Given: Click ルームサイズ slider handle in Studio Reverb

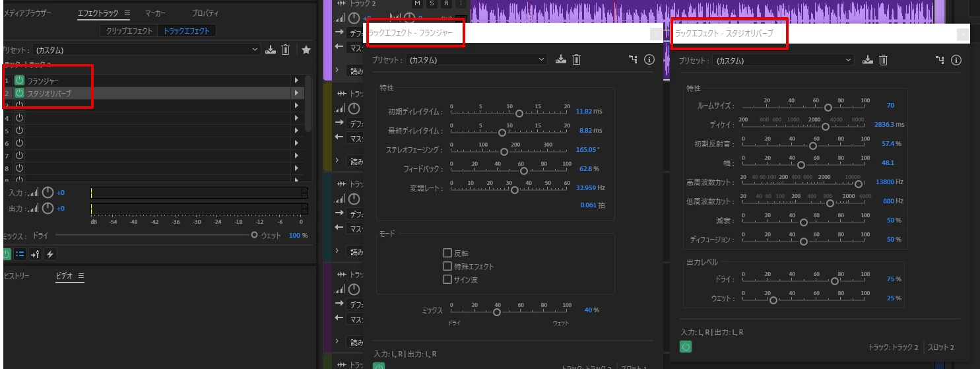Looking at the screenshot, I should [x=828, y=107].
